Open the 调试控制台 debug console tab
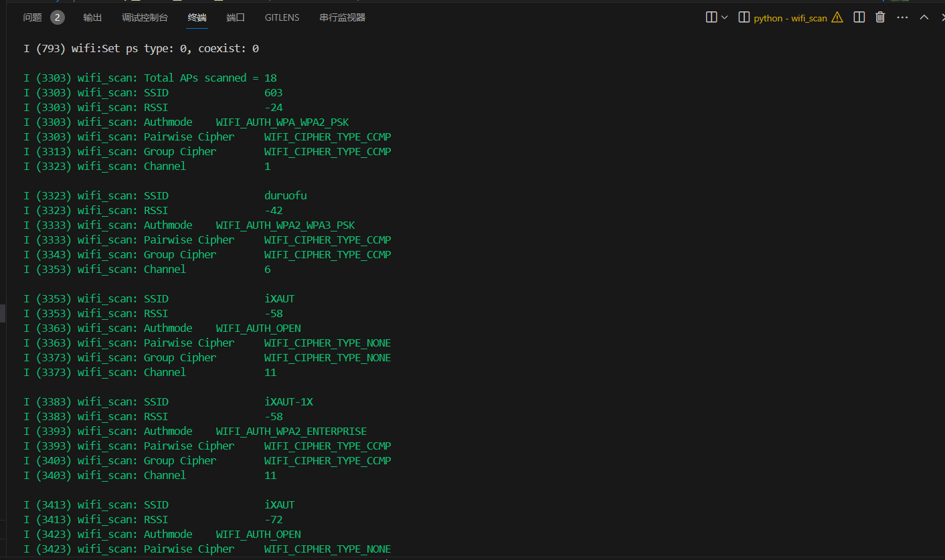Screen dimensions: 945x560 tap(145, 17)
